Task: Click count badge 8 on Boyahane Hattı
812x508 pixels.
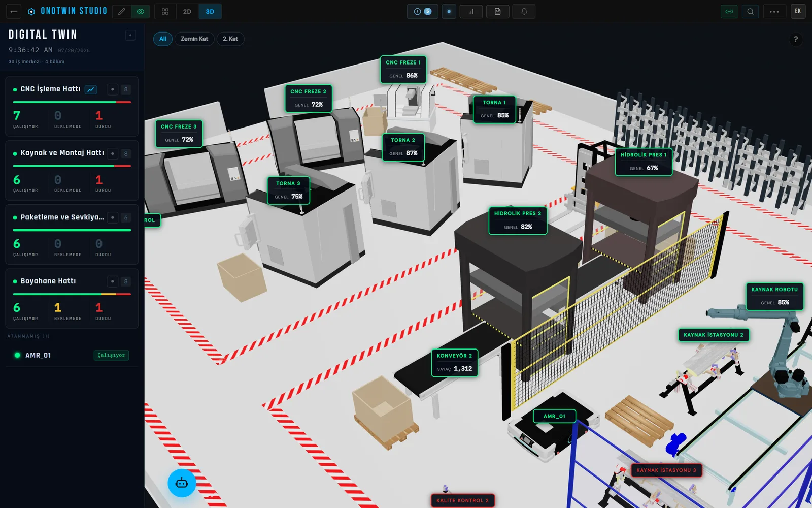Action: [126, 281]
